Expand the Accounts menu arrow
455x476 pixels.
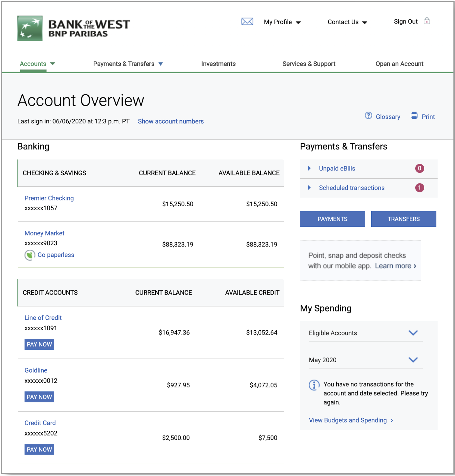[53, 64]
